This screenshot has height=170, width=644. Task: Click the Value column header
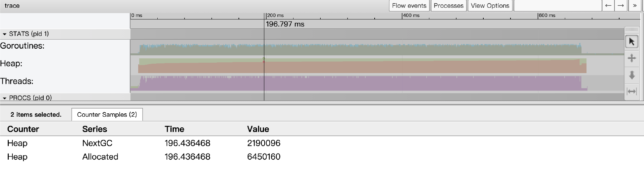click(x=258, y=129)
